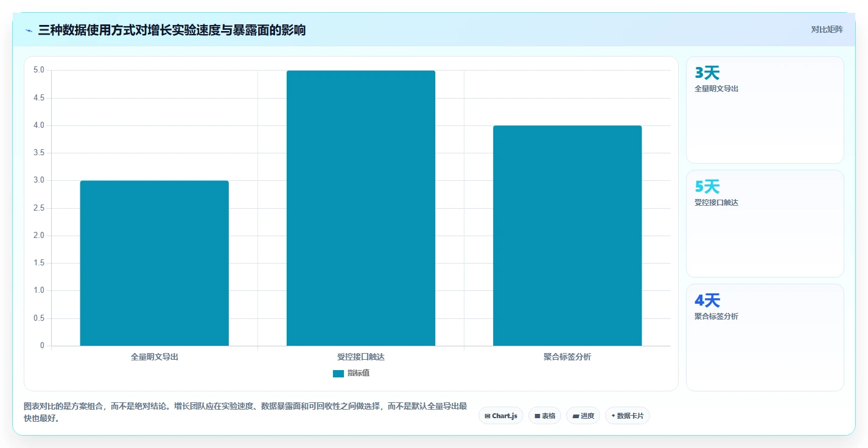Click x-axis label 聚合标签分析
This screenshot has width=868, height=448.
point(567,357)
